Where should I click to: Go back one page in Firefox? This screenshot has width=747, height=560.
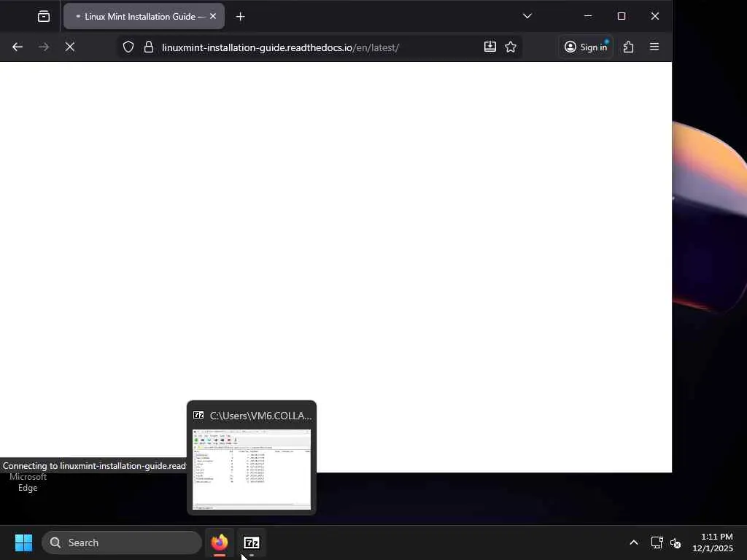18,47
